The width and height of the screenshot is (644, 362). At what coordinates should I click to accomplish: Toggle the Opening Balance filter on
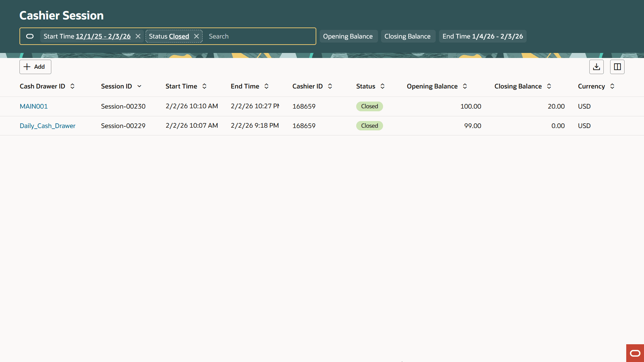[348, 36]
